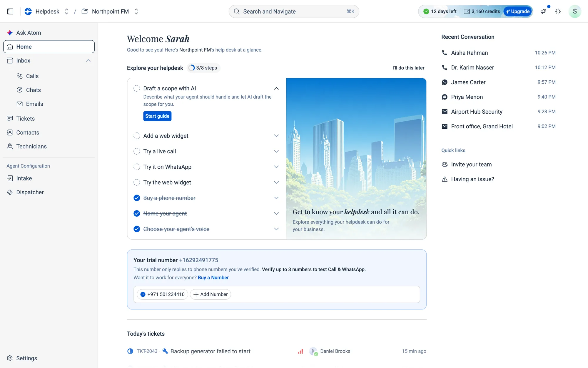Open the Helpdesk product switcher
Image resolution: width=588 pixels, height=368 pixels.
[x=66, y=11]
